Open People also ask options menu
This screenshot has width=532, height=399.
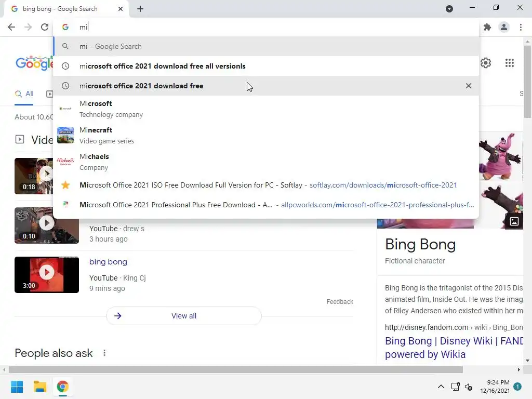click(104, 353)
